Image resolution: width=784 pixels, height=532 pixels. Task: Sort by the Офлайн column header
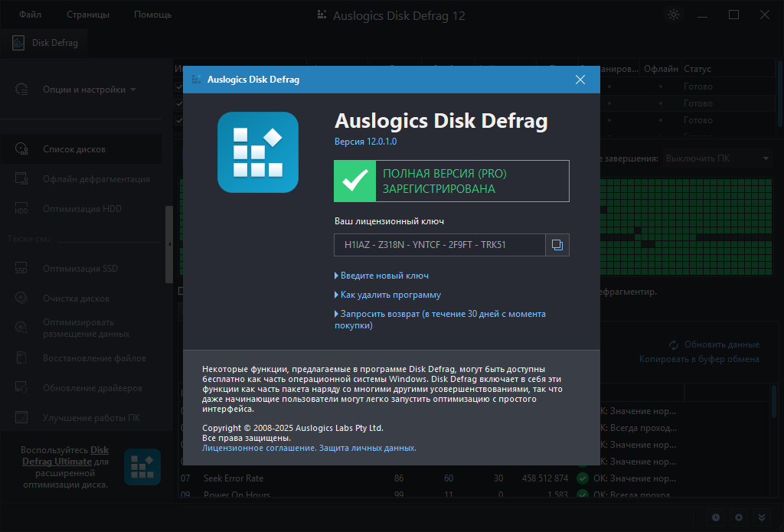tap(661, 68)
